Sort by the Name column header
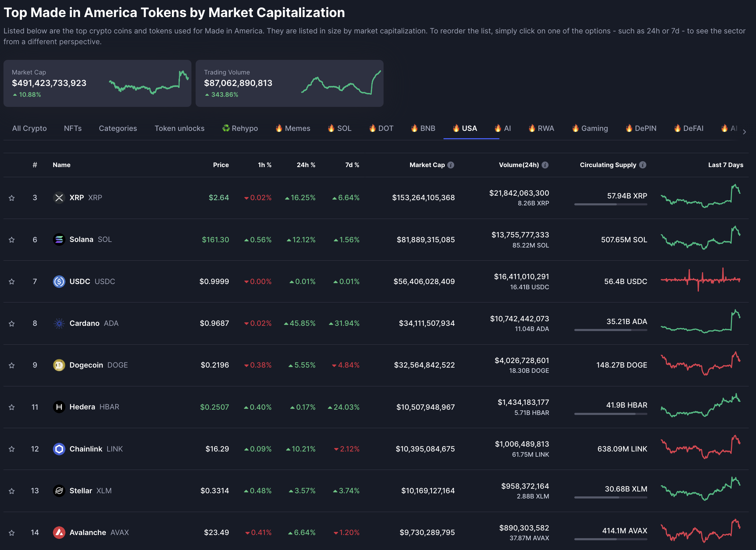Viewport: 756px width, 550px height. (x=62, y=165)
